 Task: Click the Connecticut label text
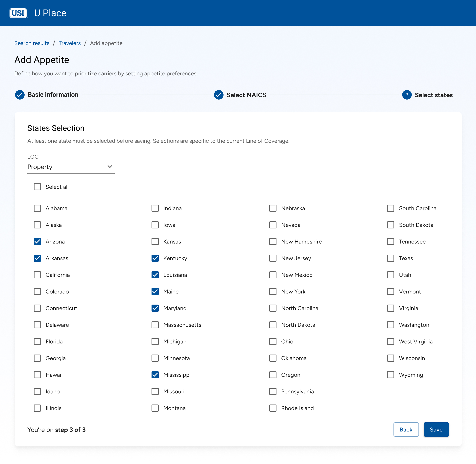61,308
